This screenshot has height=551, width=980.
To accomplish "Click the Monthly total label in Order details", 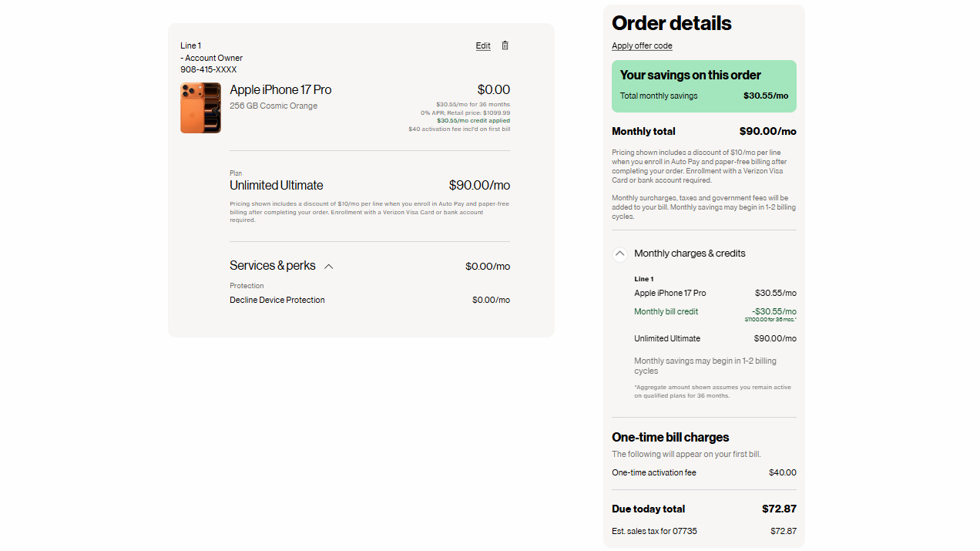I will 643,131.
